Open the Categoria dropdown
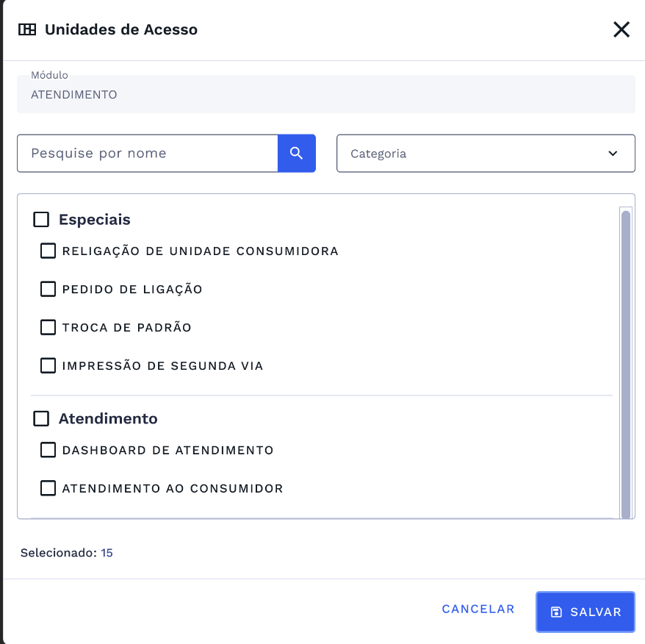 coord(486,153)
